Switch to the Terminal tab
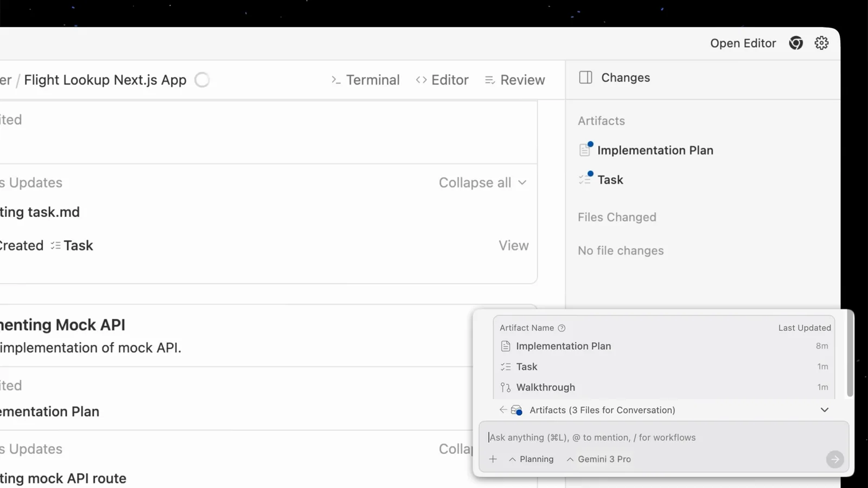The image size is (868, 488). click(x=365, y=80)
